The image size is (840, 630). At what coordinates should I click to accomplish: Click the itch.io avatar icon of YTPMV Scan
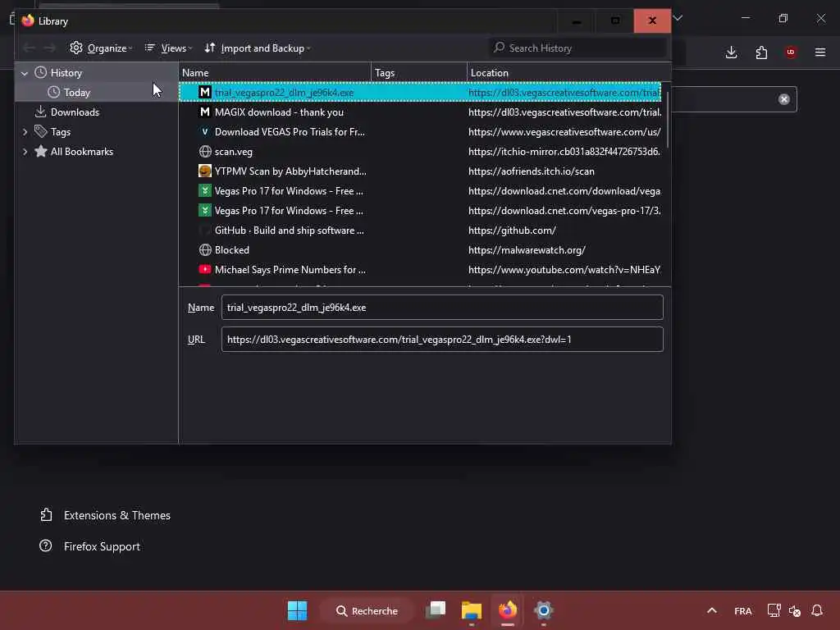click(204, 171)
